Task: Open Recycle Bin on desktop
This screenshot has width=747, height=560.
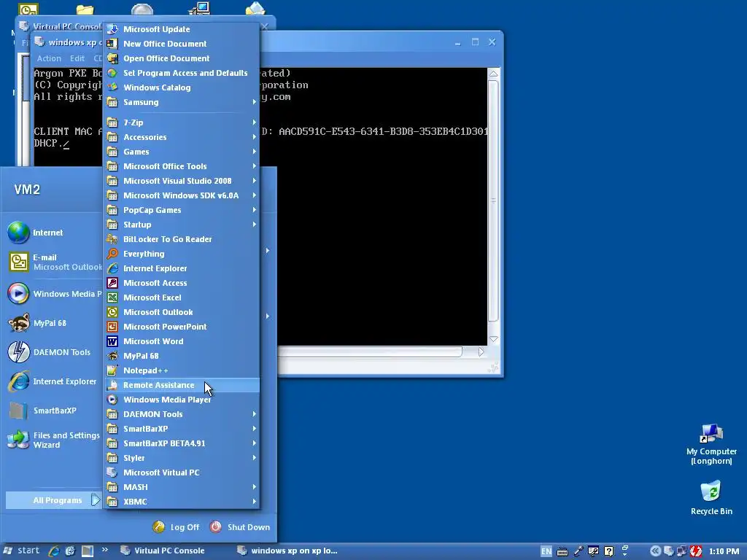Action: point(711,498)
